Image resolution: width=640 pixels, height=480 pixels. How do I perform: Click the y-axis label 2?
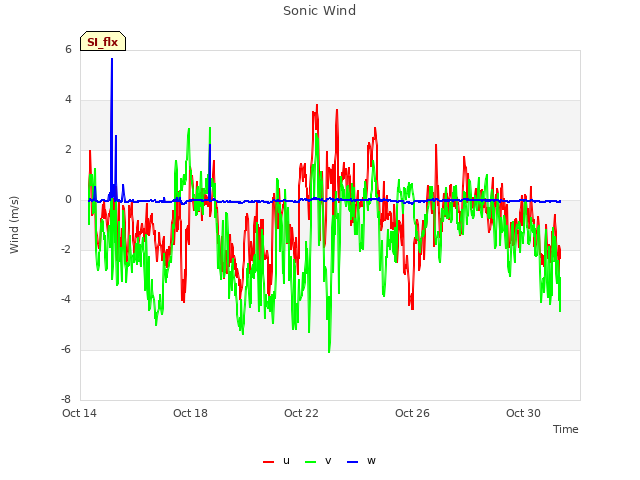pyautogui.click(x=68, y=150)
